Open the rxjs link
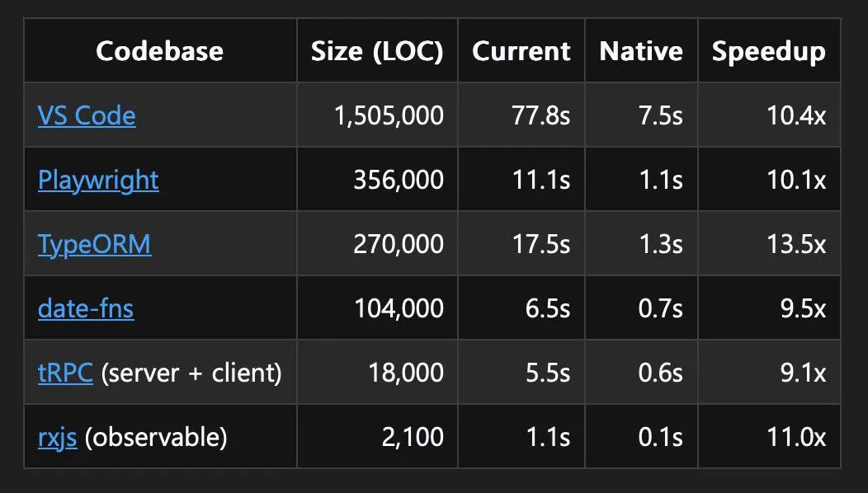This screenshot has width=868, height=493. coord(58,437)
